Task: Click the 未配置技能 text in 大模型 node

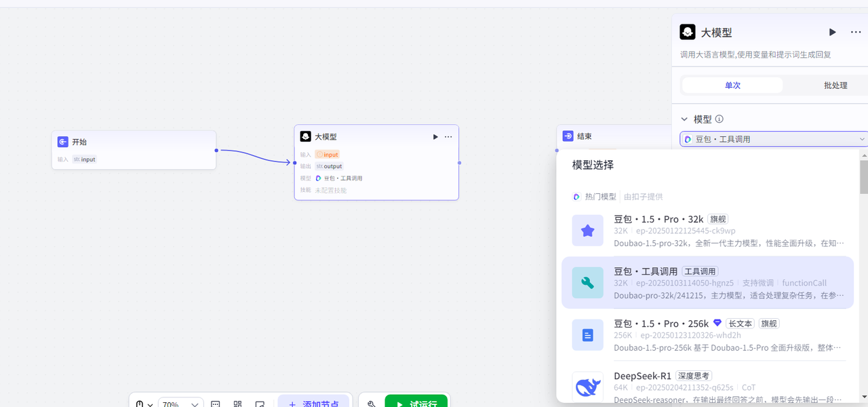Action: point(330,191)
